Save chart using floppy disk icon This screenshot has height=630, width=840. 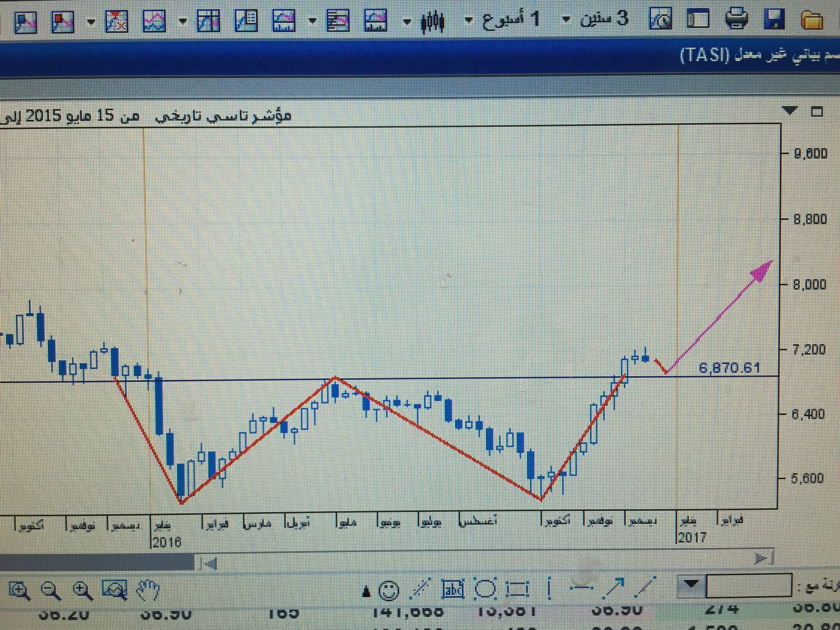click(774, 19)
